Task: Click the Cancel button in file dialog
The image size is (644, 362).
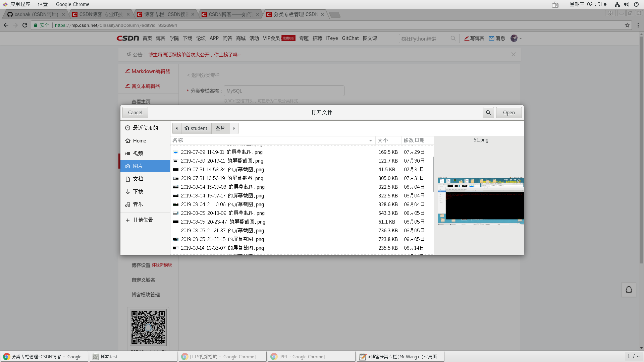Action: (x=135, y=113)
